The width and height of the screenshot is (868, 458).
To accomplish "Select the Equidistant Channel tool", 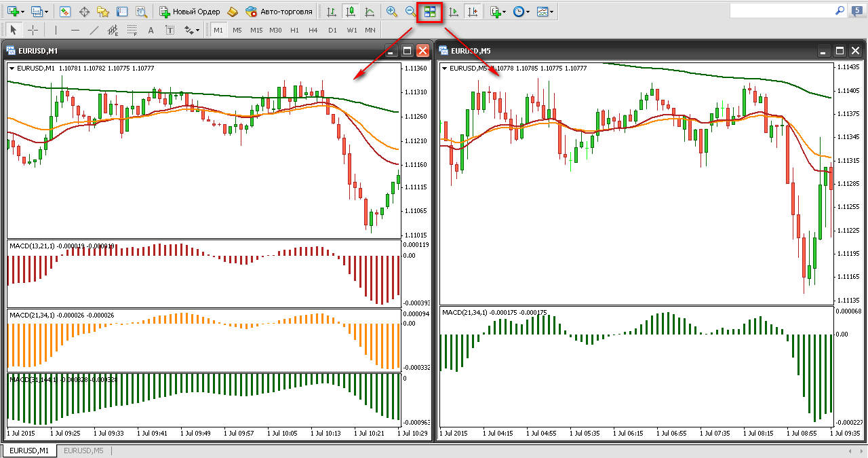I will (113, 30).
